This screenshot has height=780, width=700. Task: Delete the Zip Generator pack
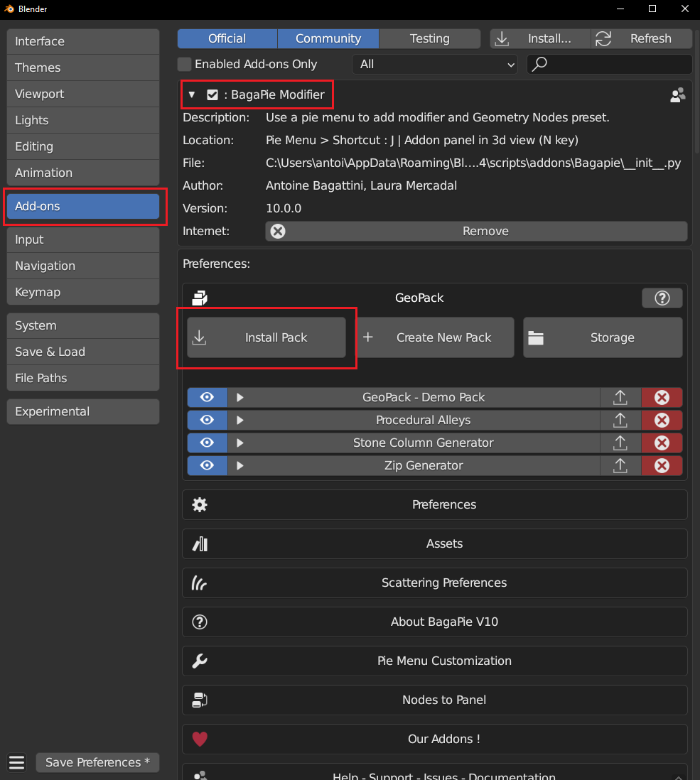662,465
